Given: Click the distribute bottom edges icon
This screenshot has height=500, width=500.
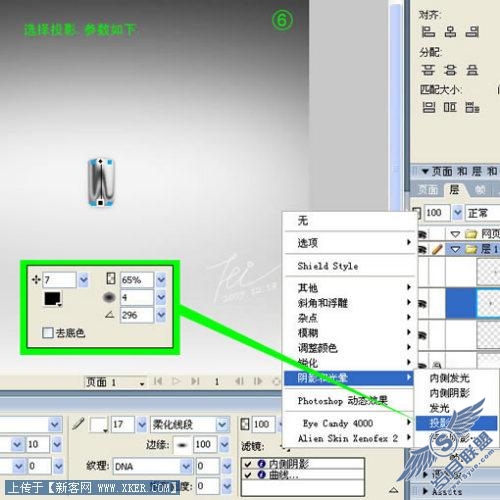Looking at the screenshot, I should tap(472, 70).
